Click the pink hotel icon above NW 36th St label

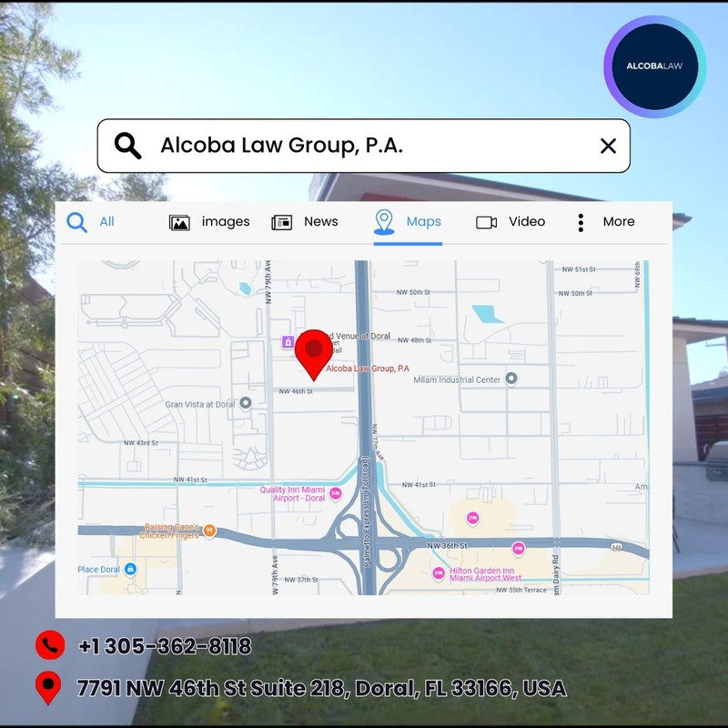click(x=472, y=518)
